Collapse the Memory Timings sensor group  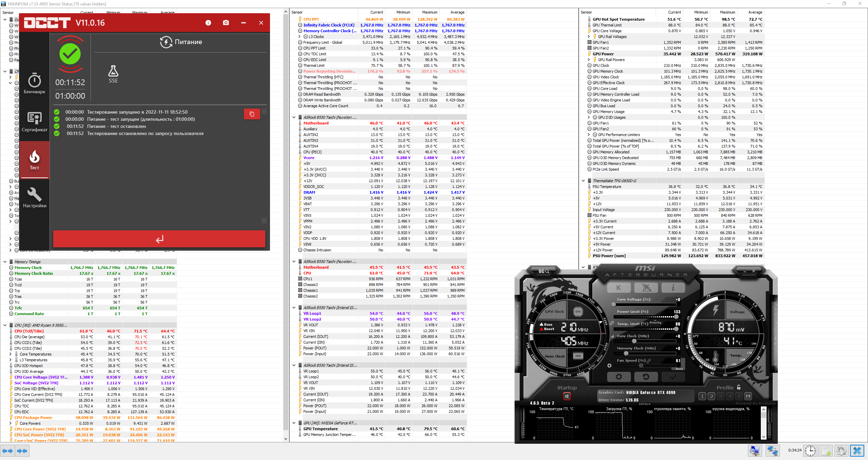click(x=5, y=262)
